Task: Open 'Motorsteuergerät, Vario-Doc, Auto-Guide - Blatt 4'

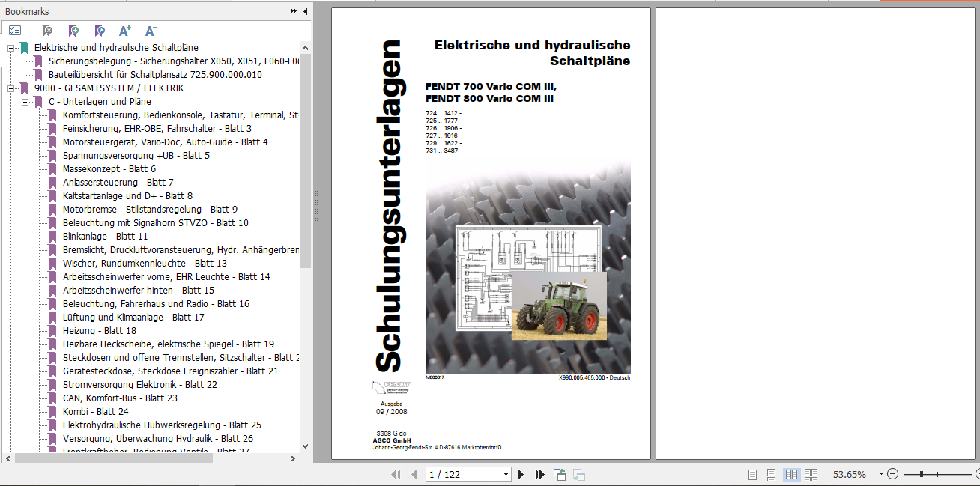Action: coord(166,142)
